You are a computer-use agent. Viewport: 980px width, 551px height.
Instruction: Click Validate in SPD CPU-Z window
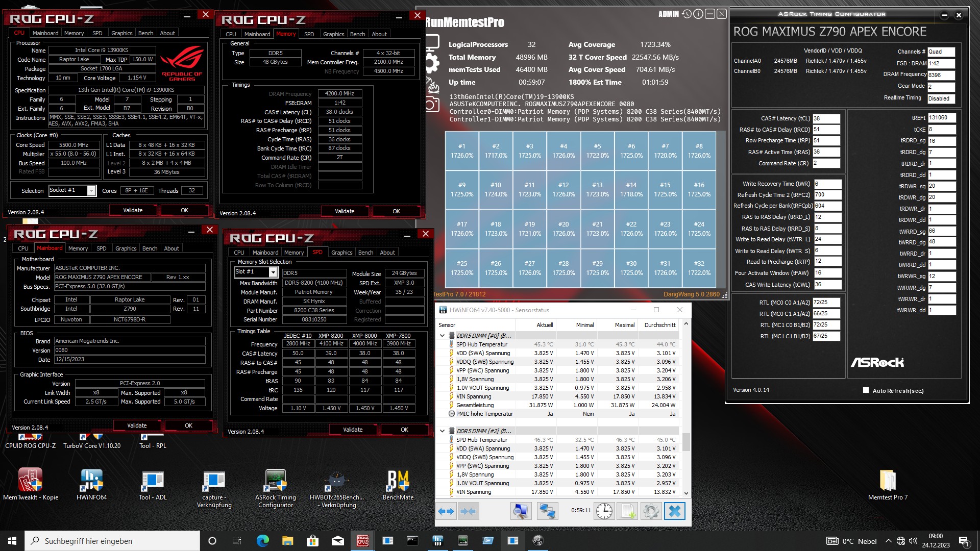(353, 430)
